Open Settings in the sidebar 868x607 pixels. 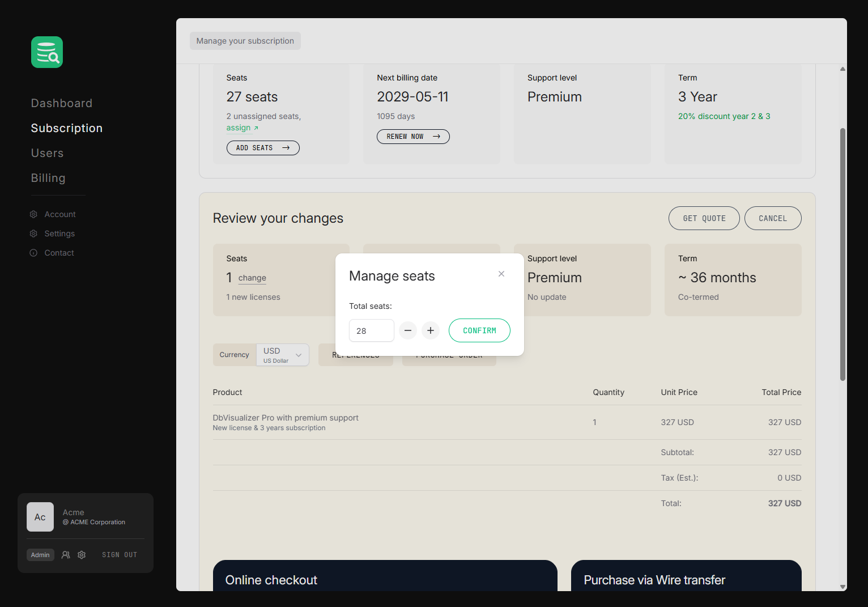[59, 234]
